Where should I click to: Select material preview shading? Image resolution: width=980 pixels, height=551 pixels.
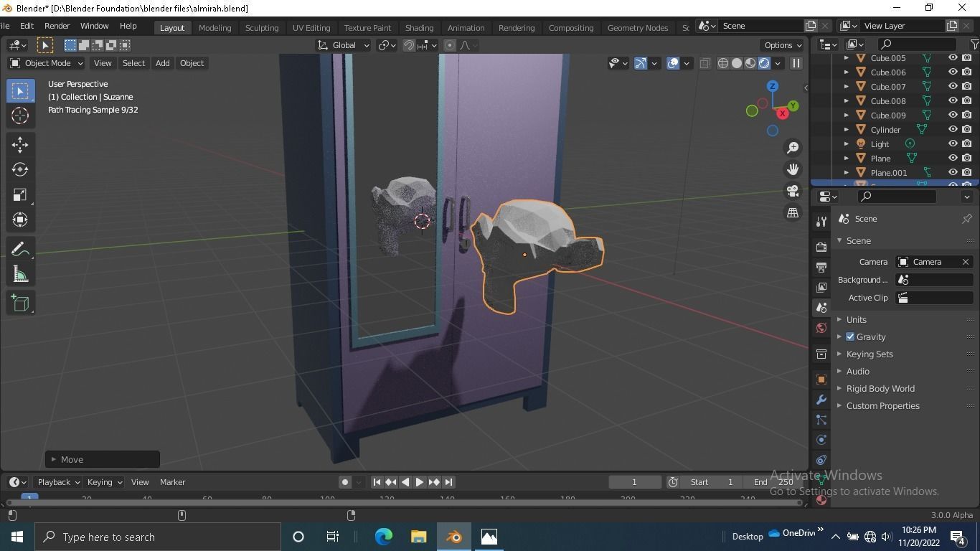[750, 63]
